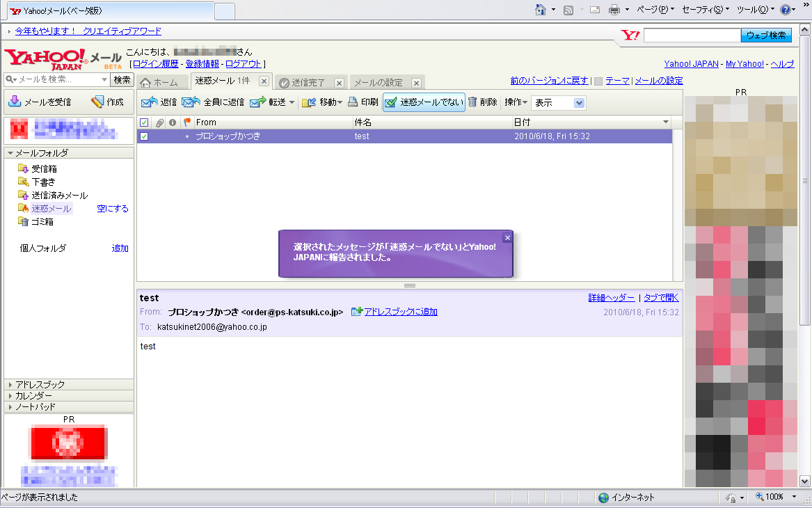This screenshot has width=812, height=508.
Task: Click the print (印刷) printer icon
Action: point(353,102)
